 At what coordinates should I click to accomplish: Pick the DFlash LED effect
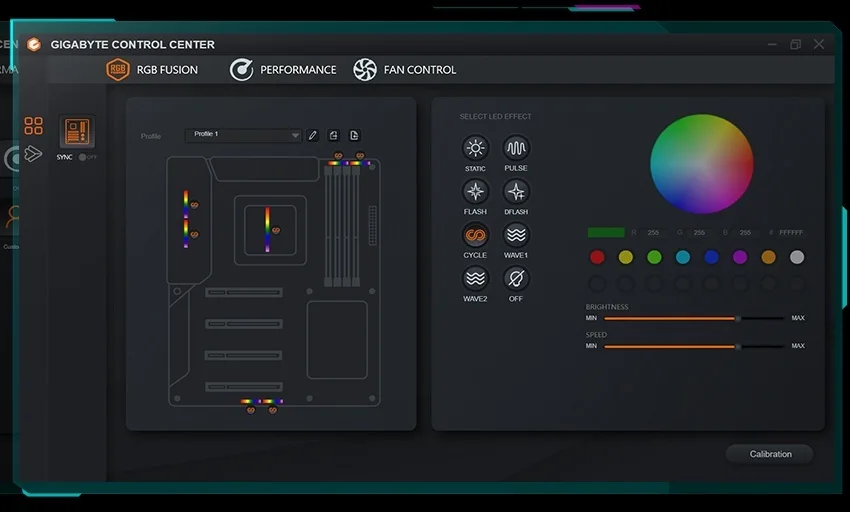click(x=515, y=192)
